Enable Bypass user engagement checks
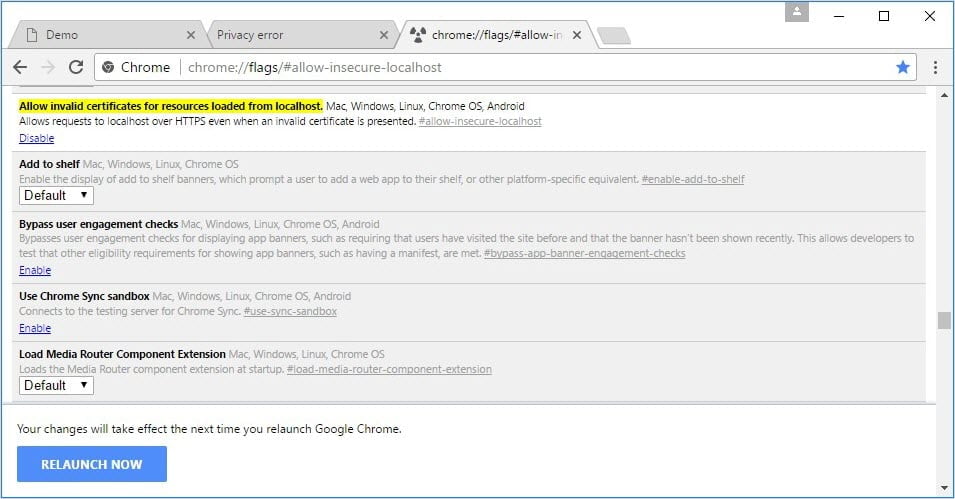The height and width of the screenshot is (499, 955). 35,270
